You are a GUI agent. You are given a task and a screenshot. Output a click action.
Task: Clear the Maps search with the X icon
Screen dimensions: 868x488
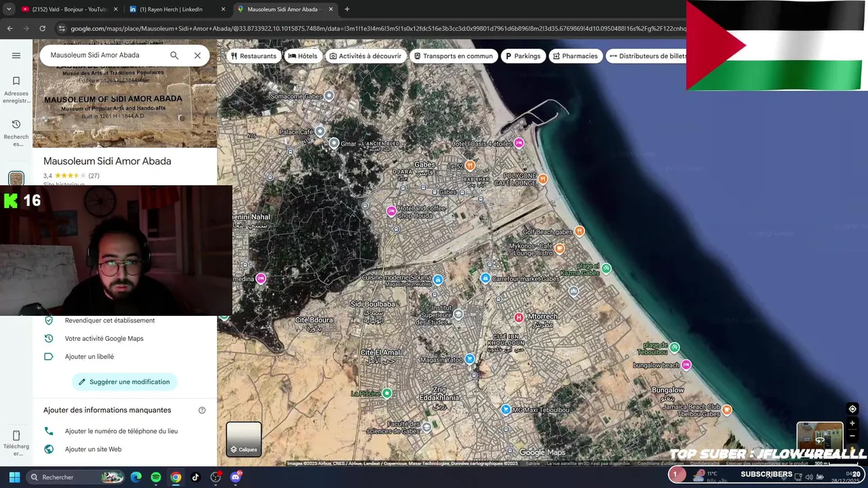point(197,56)
